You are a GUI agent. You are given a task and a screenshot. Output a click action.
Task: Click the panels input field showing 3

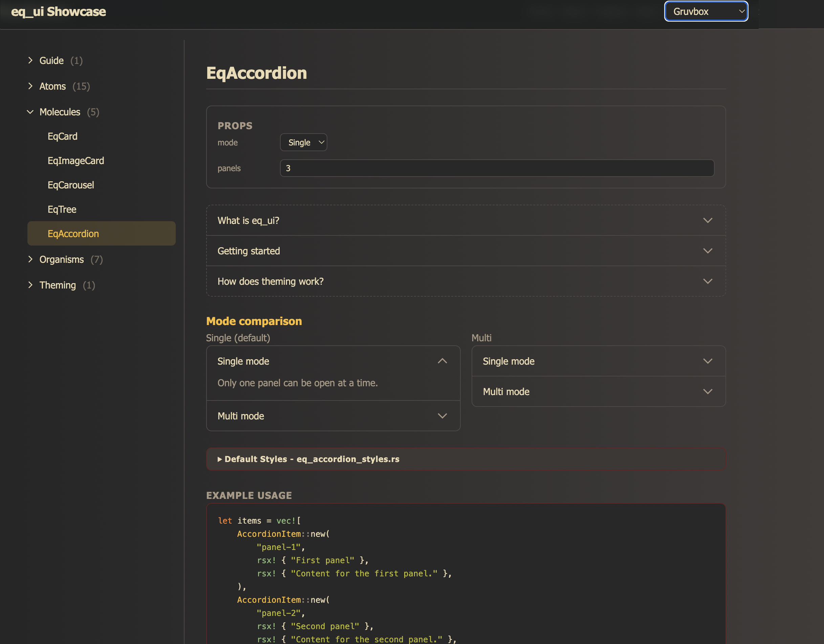[497, 168]
